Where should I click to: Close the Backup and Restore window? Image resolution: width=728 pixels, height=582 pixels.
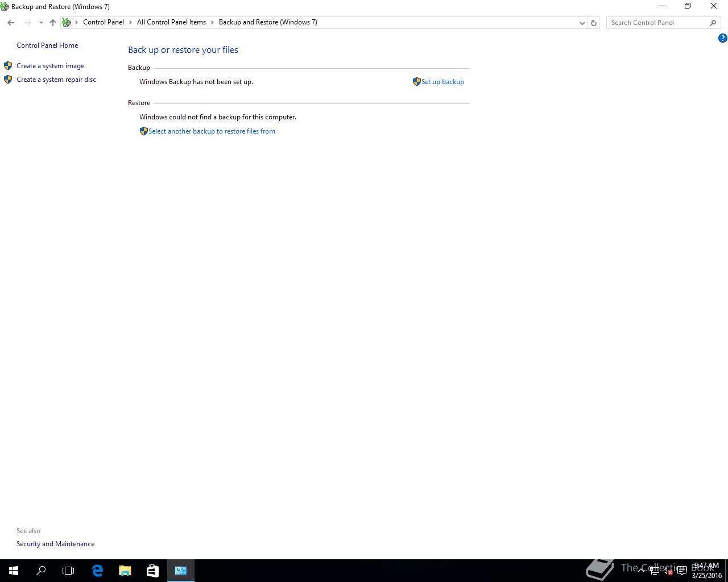point(714,6)
